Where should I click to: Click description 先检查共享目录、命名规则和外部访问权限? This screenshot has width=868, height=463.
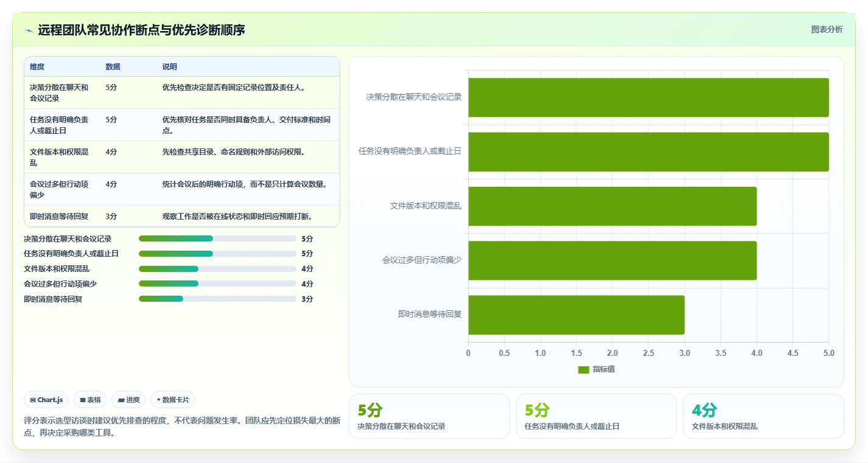click(234, 151)
